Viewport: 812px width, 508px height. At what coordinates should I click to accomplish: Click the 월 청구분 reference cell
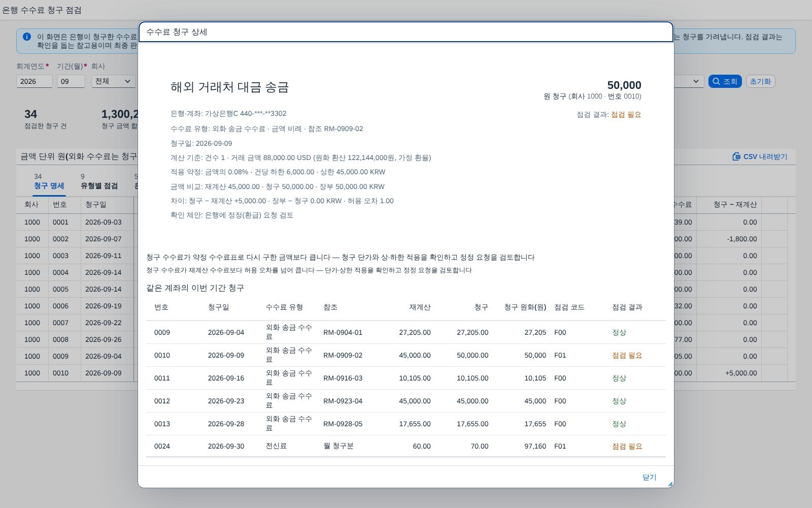339,446
